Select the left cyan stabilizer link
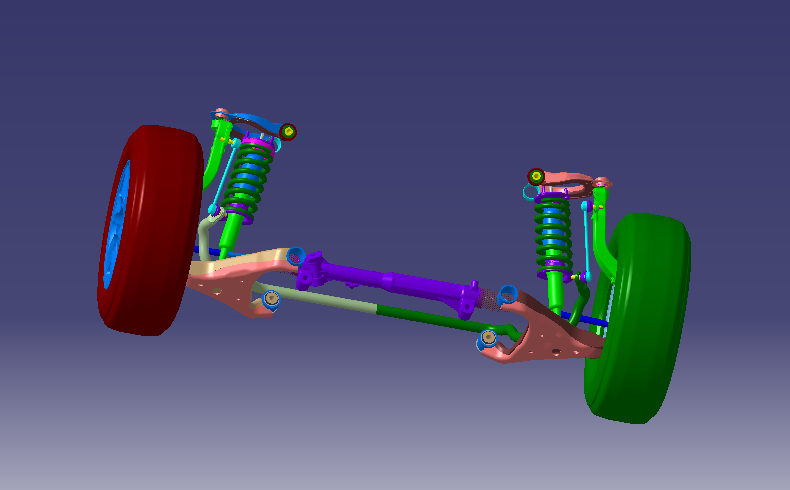The width and height of the screenshot is (790, 490). [x=225, y=175]
